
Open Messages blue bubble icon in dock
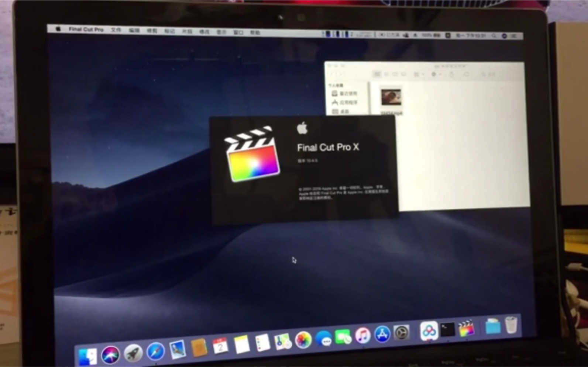tap(324, 338)
